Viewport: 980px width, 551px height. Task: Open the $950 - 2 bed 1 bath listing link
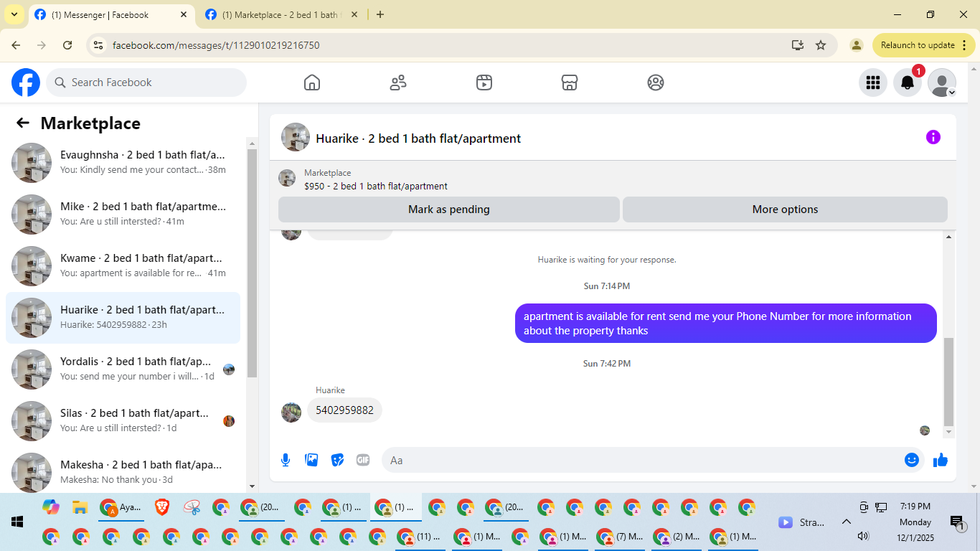coord(376,186)
